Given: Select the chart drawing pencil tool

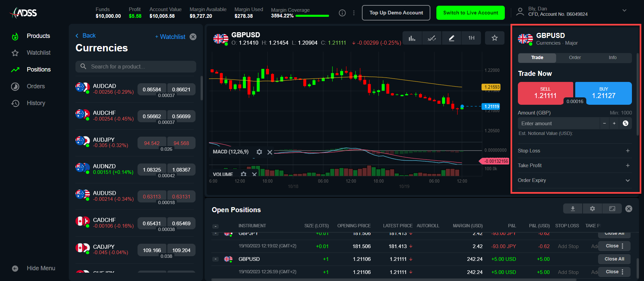Looking at the screenshot, I should (x=451, y=38).
